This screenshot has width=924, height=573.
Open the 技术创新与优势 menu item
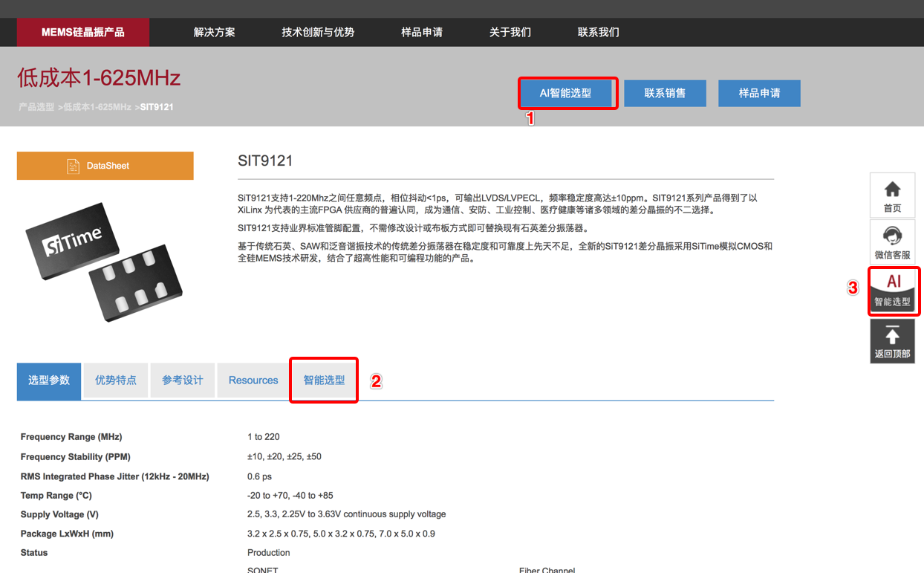(x=318, y=32)
